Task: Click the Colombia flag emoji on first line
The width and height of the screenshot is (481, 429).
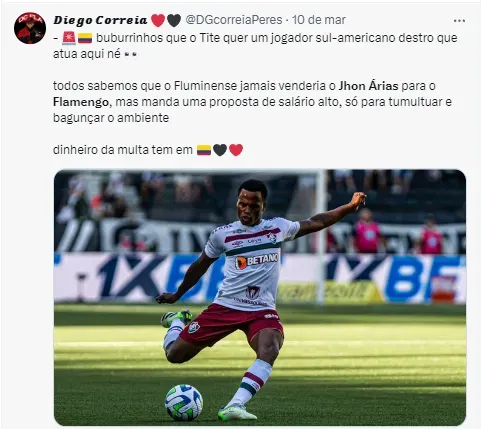Action: tap(85, 38)
